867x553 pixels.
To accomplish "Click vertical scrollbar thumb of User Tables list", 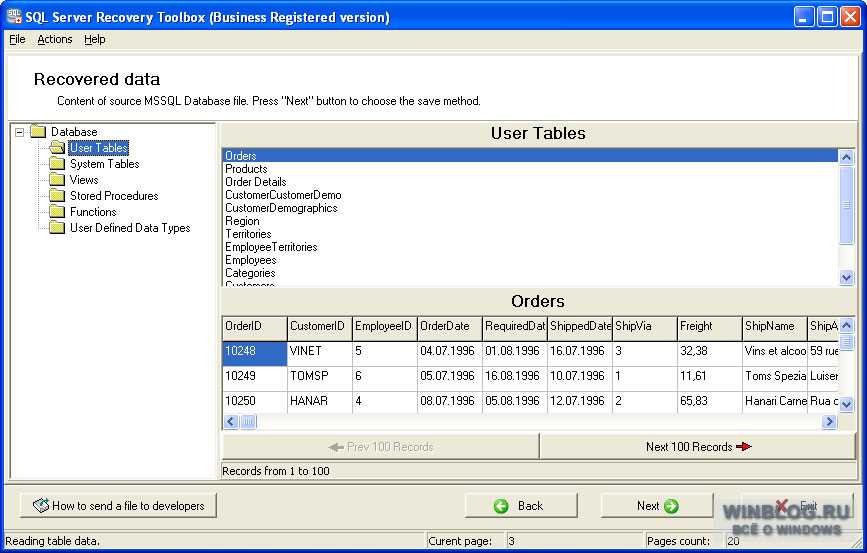I will click(846, 205).
